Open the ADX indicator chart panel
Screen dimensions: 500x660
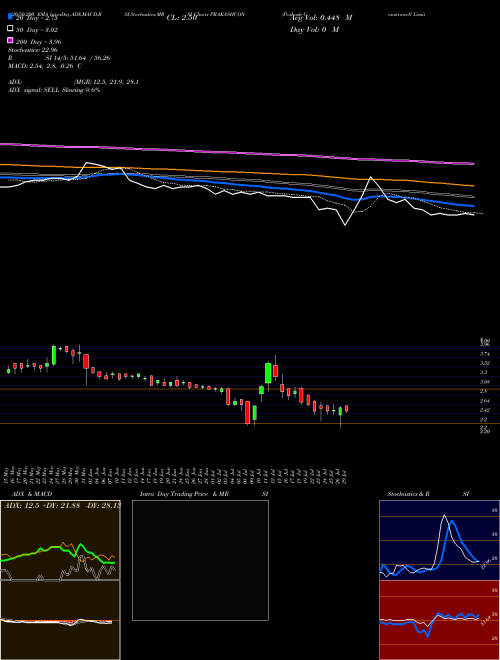click(x=60, y=540)
